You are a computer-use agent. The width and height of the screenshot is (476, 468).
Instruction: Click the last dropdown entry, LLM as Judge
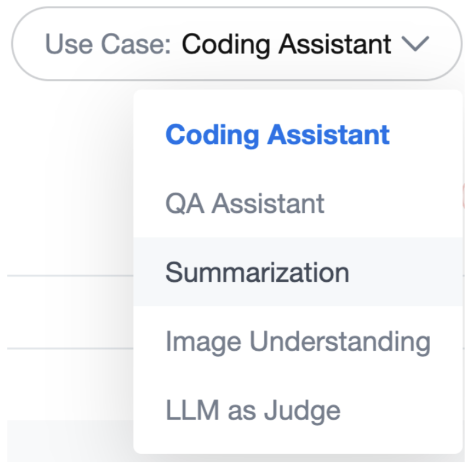click(x=253, y=410)
